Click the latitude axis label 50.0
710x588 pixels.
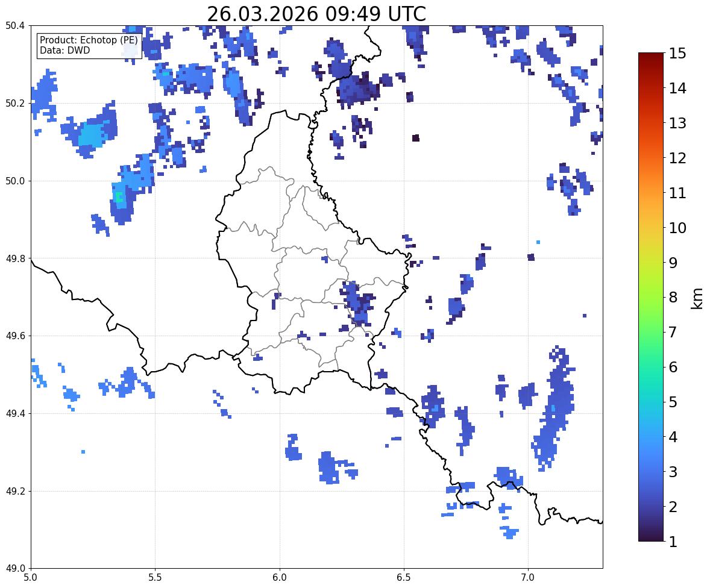pos(14,181)
